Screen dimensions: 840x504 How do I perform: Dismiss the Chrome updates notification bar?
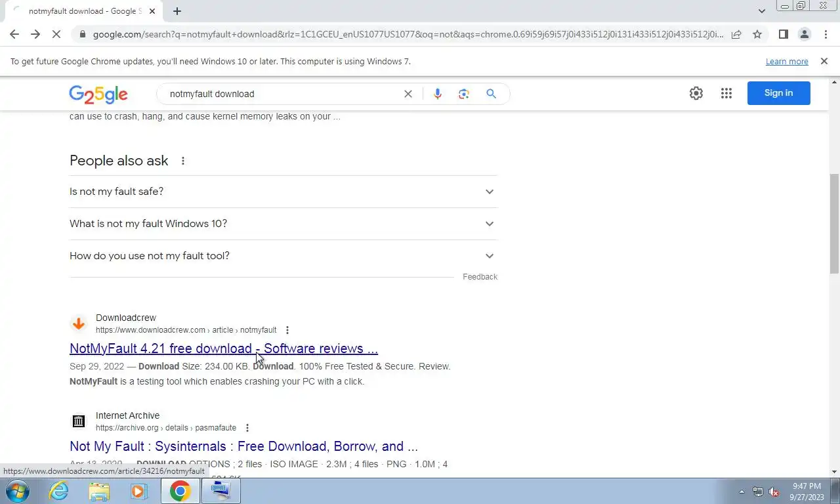tap(824, 61)
